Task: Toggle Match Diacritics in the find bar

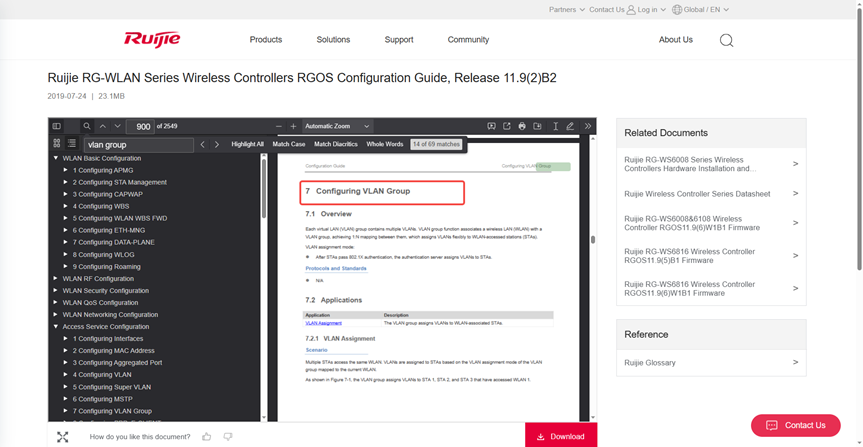Action: point(336,144)
